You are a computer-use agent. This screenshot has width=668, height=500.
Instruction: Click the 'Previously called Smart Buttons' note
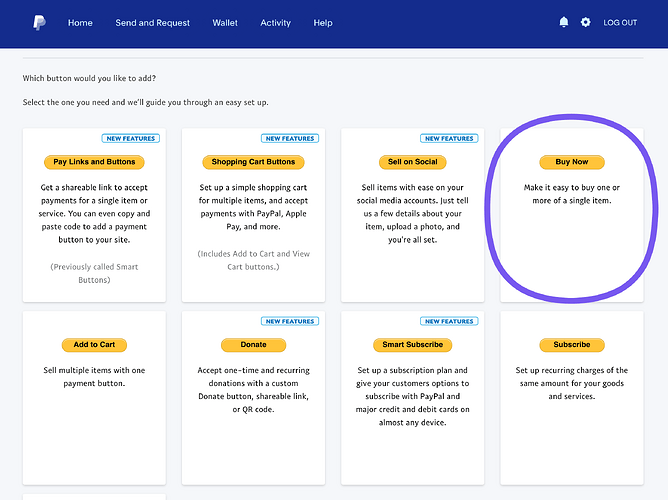[x=94, y=273]
